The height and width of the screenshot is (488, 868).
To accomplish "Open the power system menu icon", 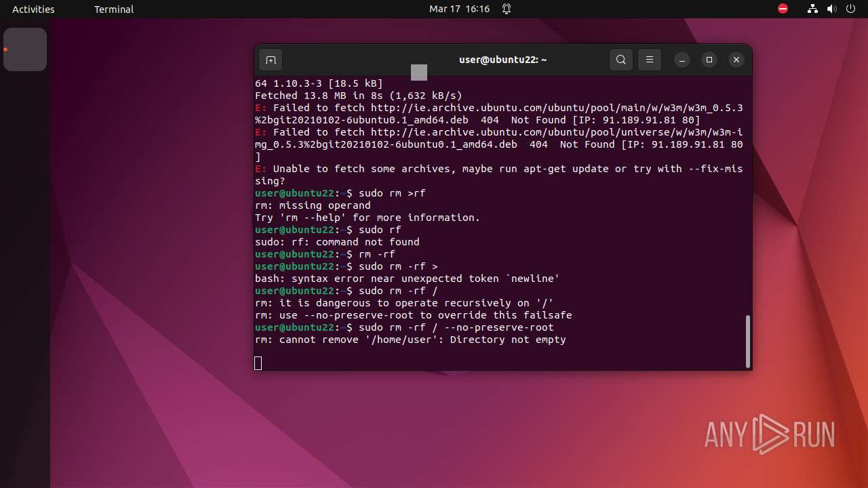I will (x=850, y=9).
